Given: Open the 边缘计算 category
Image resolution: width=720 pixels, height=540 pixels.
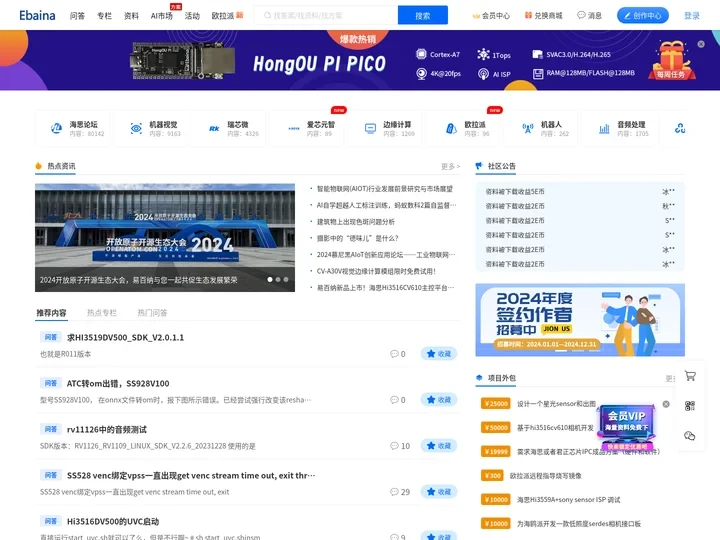Looking at the screenshot, I should [x=385, y=129].
